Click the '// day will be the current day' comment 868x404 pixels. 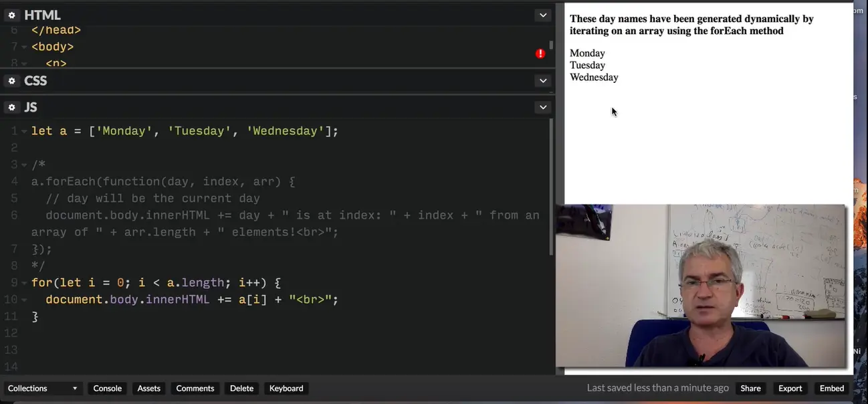pos(152,199)
